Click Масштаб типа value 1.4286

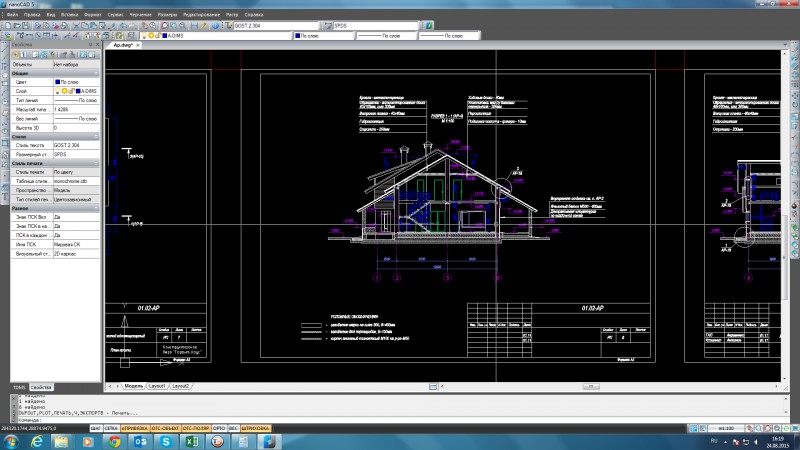tap(76, 110)
